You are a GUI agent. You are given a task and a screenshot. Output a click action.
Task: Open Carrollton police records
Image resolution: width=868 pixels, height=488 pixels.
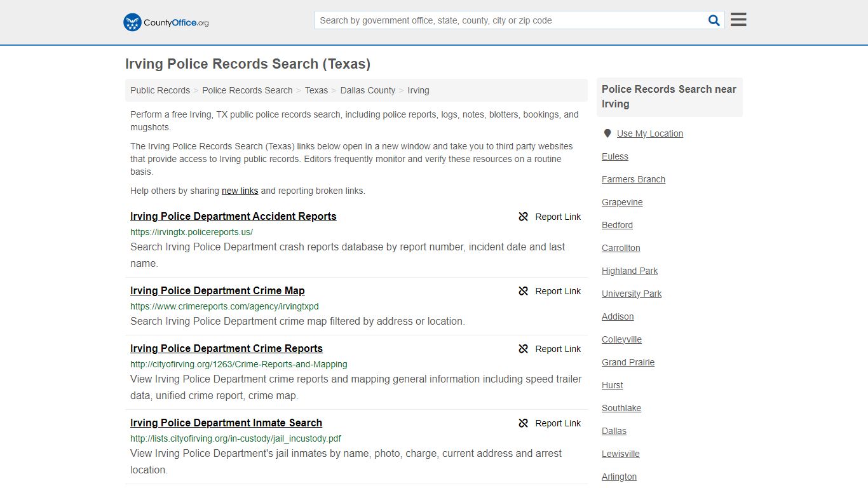coord(621,248)
